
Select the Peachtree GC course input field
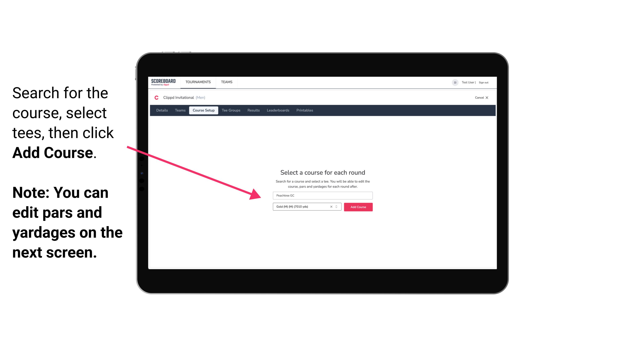pyautogui.click(x=322, y=195)
